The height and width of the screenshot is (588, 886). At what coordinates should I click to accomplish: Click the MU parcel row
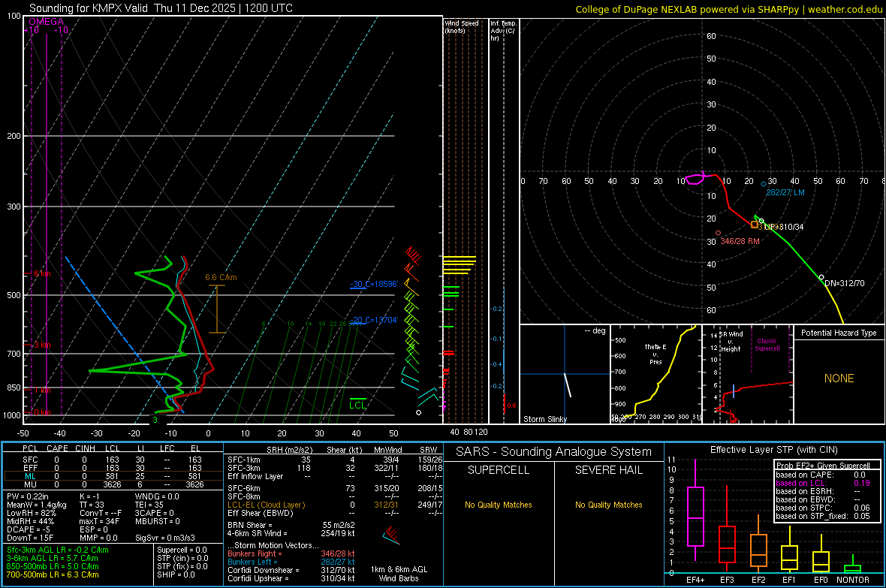[112, 484]
